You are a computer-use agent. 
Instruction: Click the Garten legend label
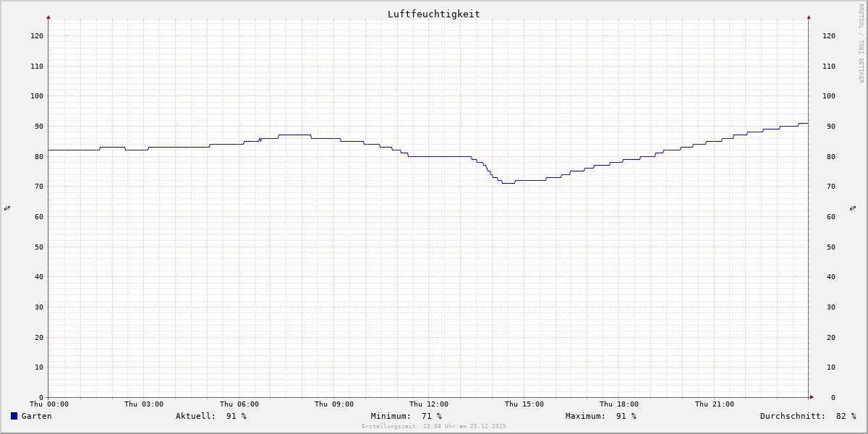point(36,416)
